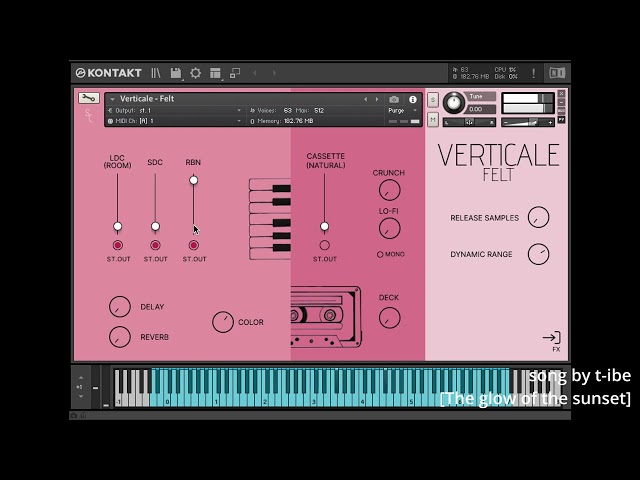This screenshot has width=640, height=480.
Task: Minimize instrument header with minus button
Action: coord(561,102)
